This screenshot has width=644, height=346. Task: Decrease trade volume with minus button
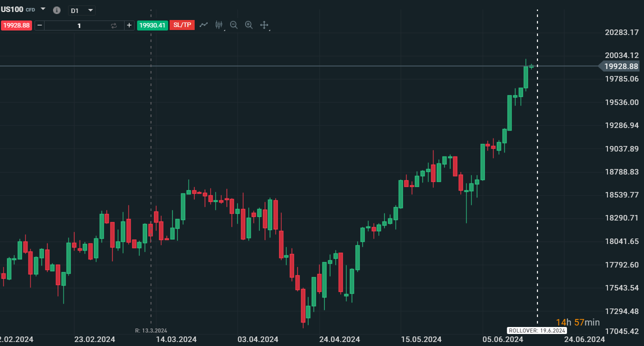click(x=40, y=25)
